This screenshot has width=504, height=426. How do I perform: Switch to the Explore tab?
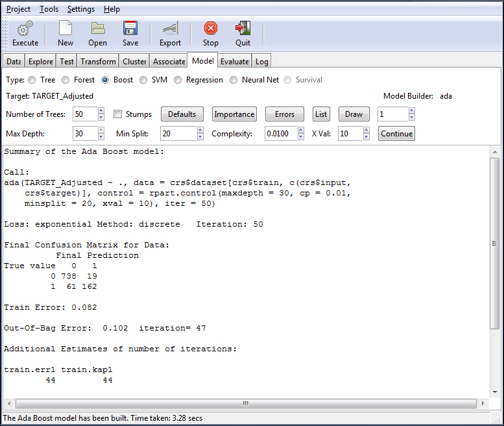[x=40, y=61]
